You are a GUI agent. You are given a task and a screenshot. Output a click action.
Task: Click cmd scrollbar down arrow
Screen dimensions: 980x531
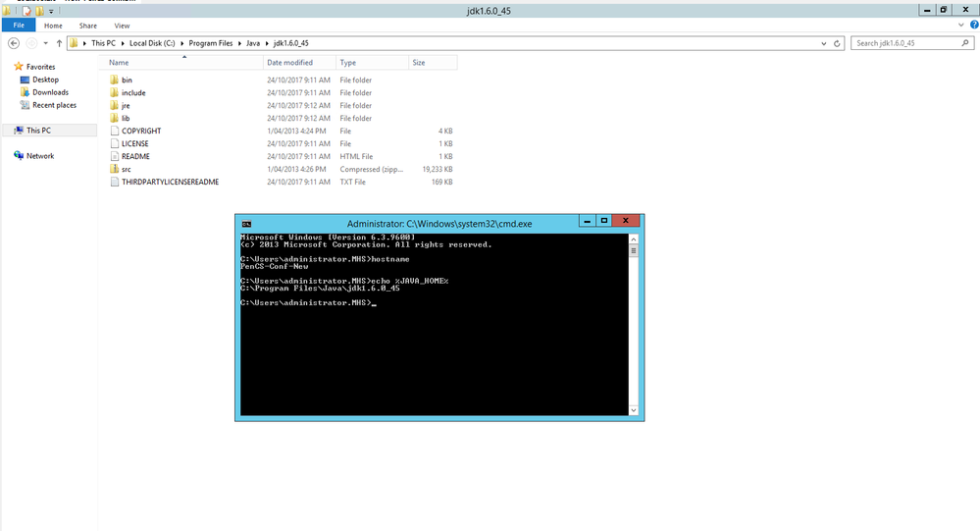click(633, 410)
